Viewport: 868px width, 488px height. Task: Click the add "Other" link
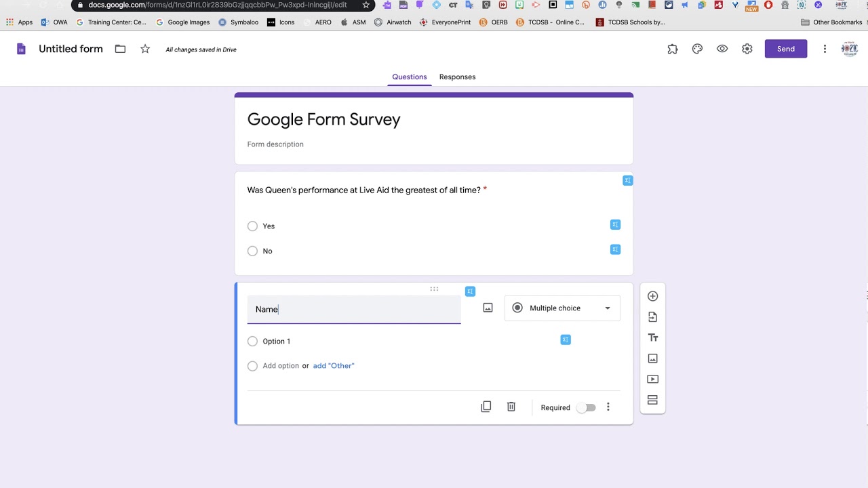334,366
